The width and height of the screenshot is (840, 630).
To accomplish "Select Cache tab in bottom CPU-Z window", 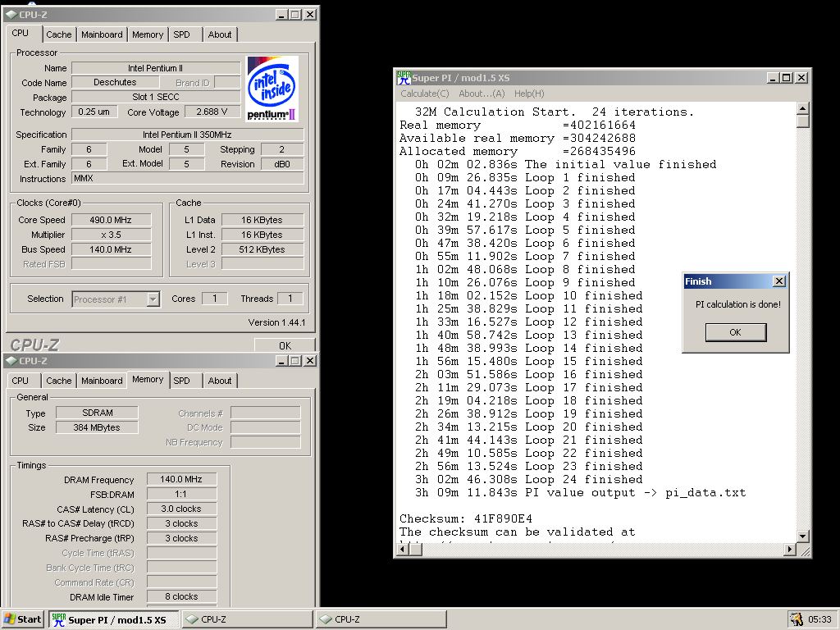I will 59,381.
